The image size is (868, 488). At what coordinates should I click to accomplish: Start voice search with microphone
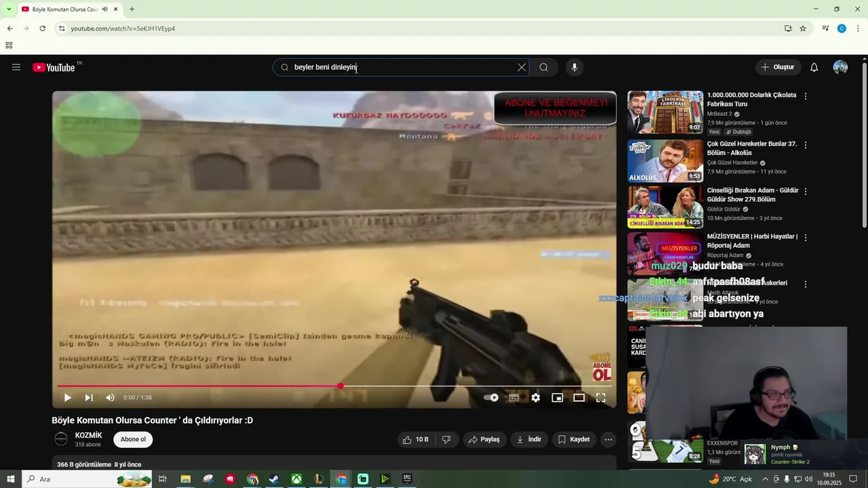click(574, 67)
